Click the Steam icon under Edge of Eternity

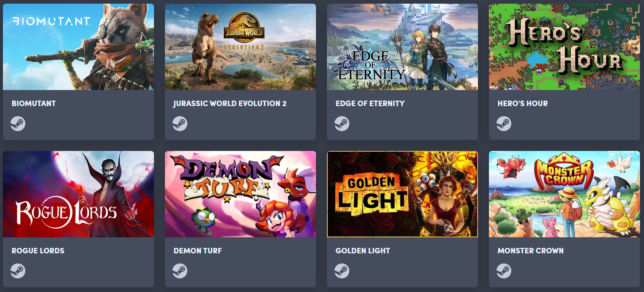click(x=342, y=124)
